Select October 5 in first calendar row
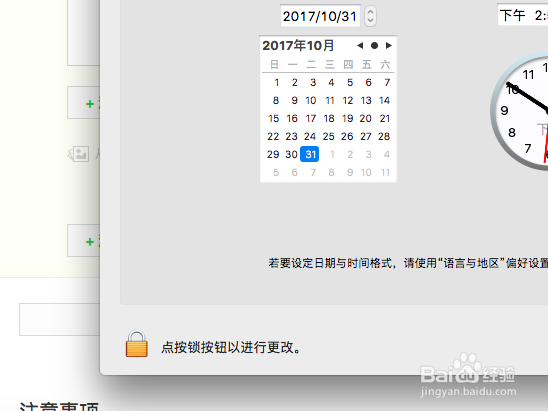This screenshot has height=411, width=548. 350,82
